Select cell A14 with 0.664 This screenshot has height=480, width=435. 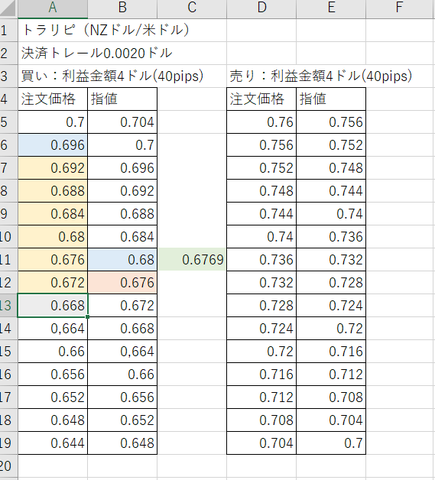pos(53,328)
